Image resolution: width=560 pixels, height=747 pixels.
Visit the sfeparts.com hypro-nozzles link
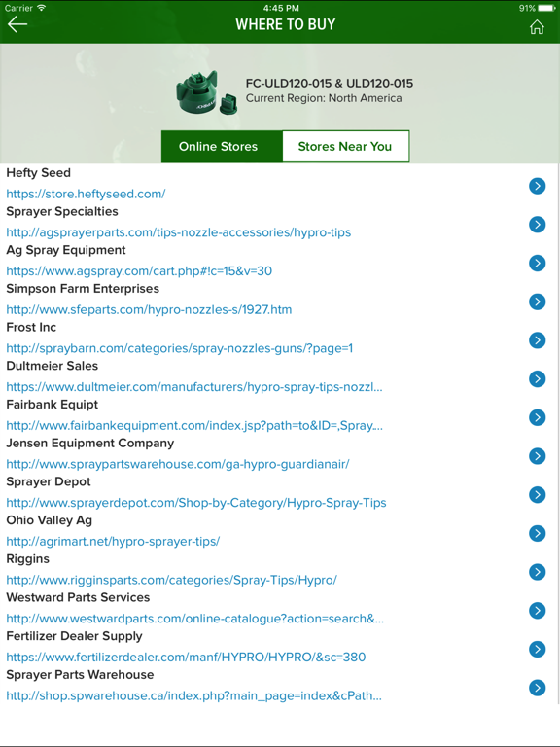pyautogui.click(x=149, y=309)
